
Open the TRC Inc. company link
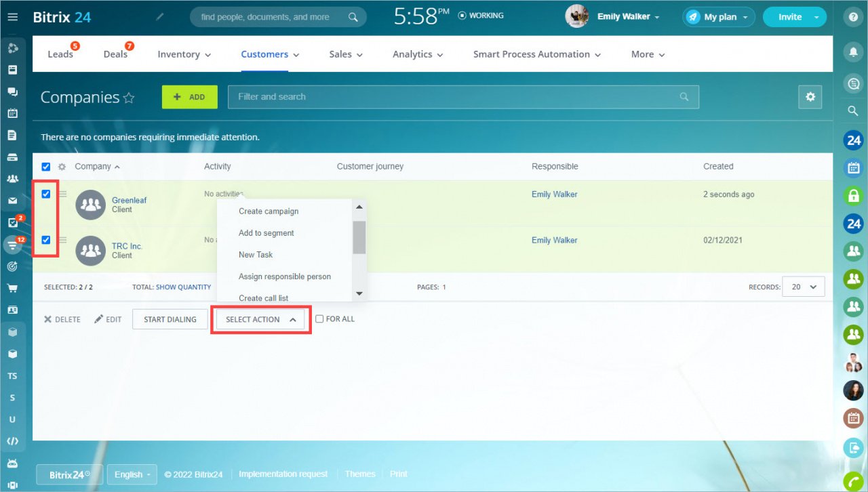coord(127,247)
